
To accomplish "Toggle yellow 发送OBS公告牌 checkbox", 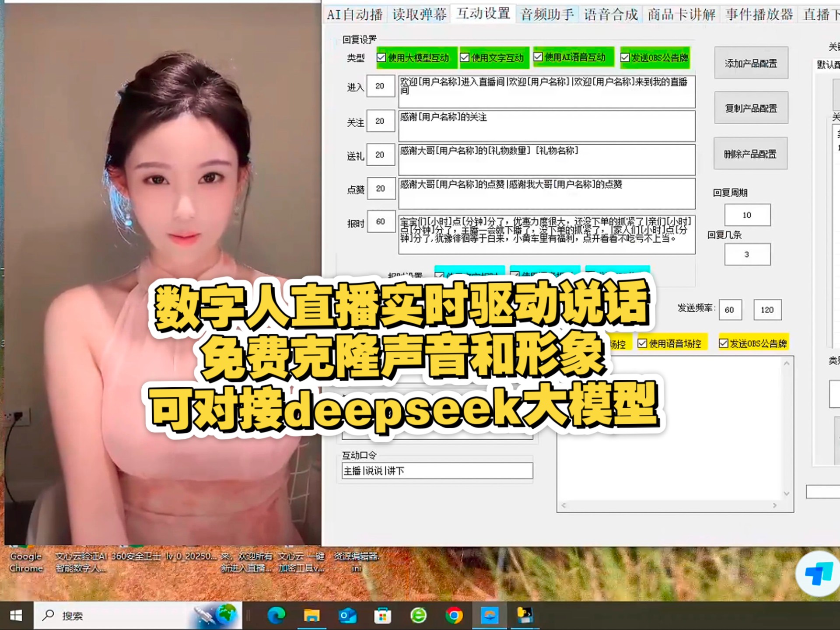I will (x=723, y=343).
